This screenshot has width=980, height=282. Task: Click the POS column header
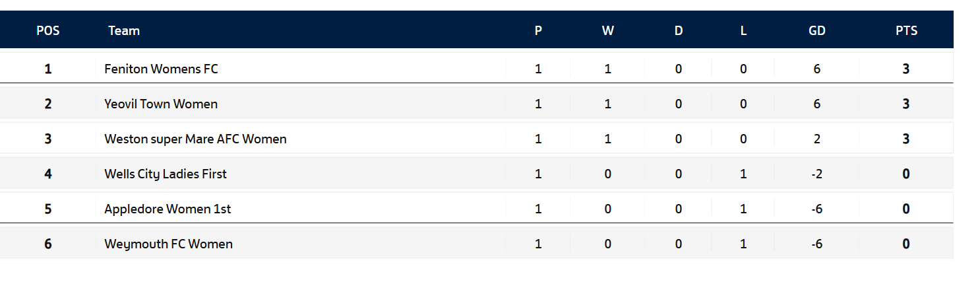(48, 30)
